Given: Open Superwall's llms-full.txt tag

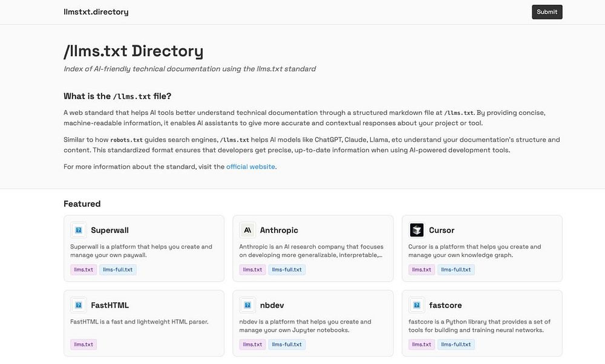Looking at the screenshot, I should click(x=118, y=270).
